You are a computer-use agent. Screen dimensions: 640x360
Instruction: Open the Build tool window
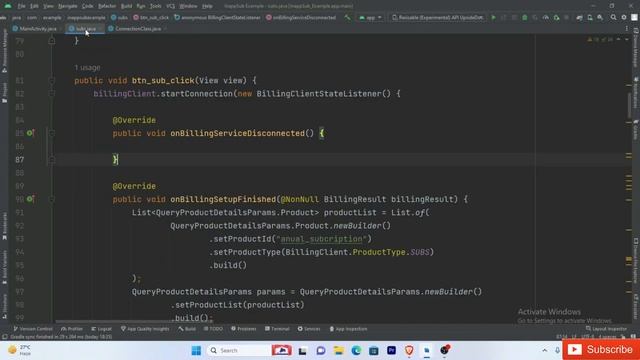coord(187,329)
